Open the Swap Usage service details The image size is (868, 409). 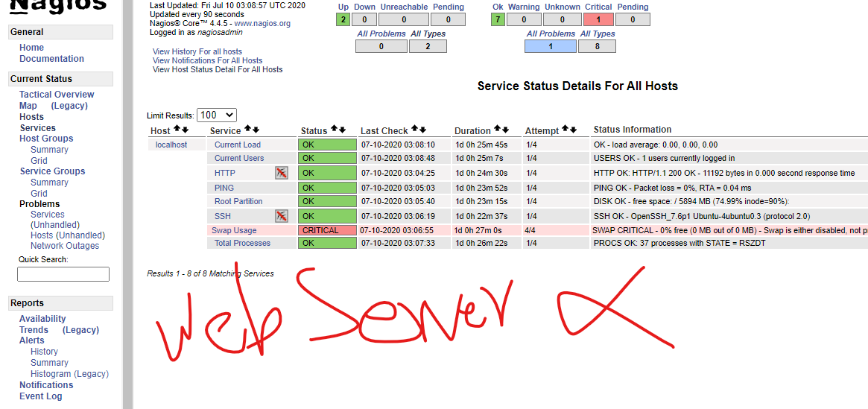(234, 231)
